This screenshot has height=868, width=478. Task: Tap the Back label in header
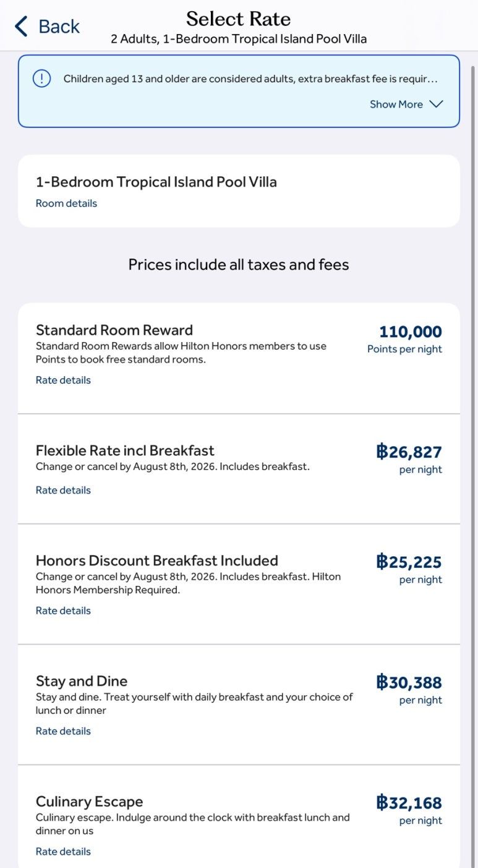point(59,27)
